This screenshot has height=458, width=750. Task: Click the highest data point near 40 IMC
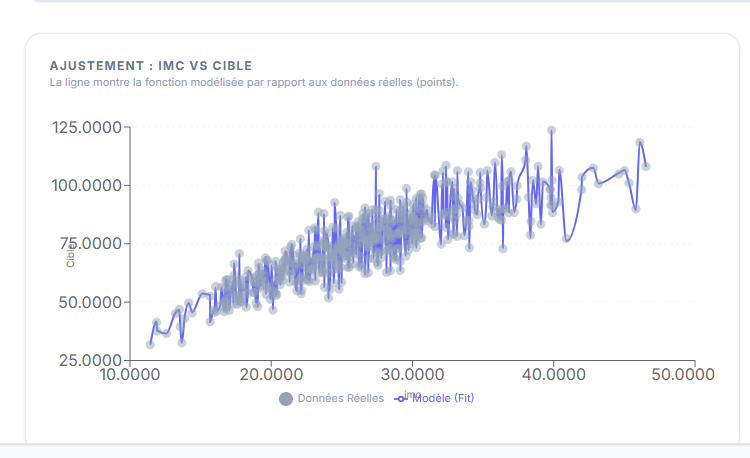551,130
